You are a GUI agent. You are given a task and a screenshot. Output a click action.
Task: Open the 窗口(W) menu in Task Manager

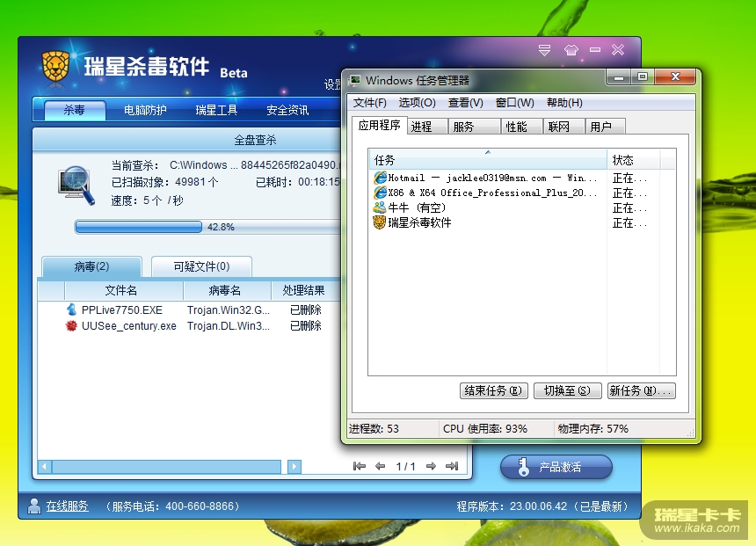click(514, 103)
